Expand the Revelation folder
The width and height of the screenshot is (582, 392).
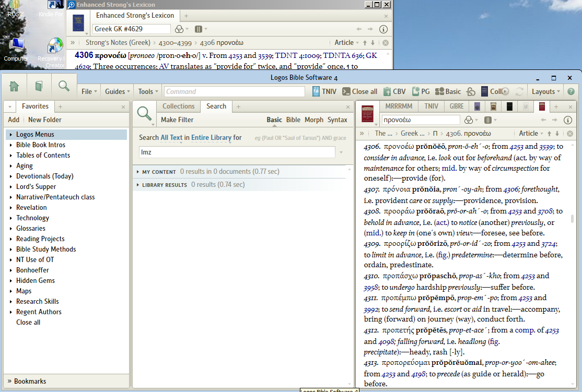coord(11,208)
